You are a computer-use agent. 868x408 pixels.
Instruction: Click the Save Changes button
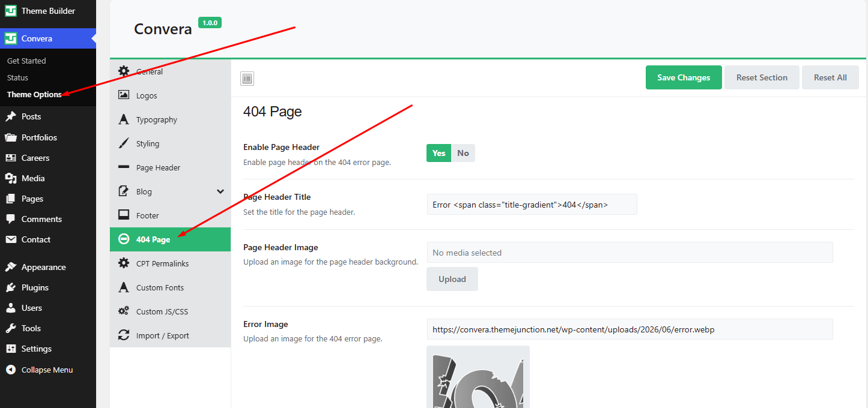tap(684, 77)
